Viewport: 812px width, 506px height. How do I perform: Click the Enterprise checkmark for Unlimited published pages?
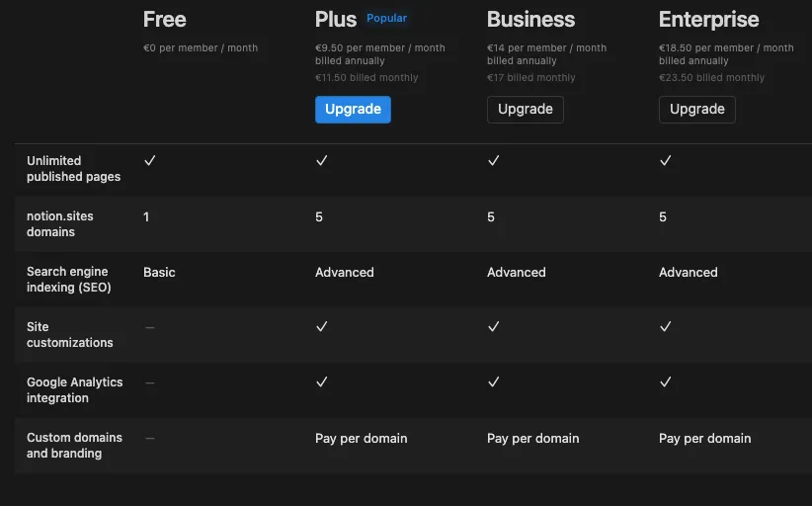coord(666,160)
